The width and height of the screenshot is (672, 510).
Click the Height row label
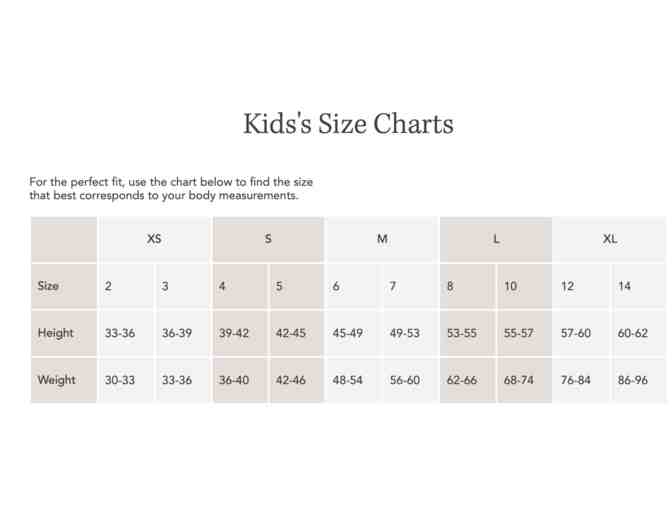[x=56, y=333]
